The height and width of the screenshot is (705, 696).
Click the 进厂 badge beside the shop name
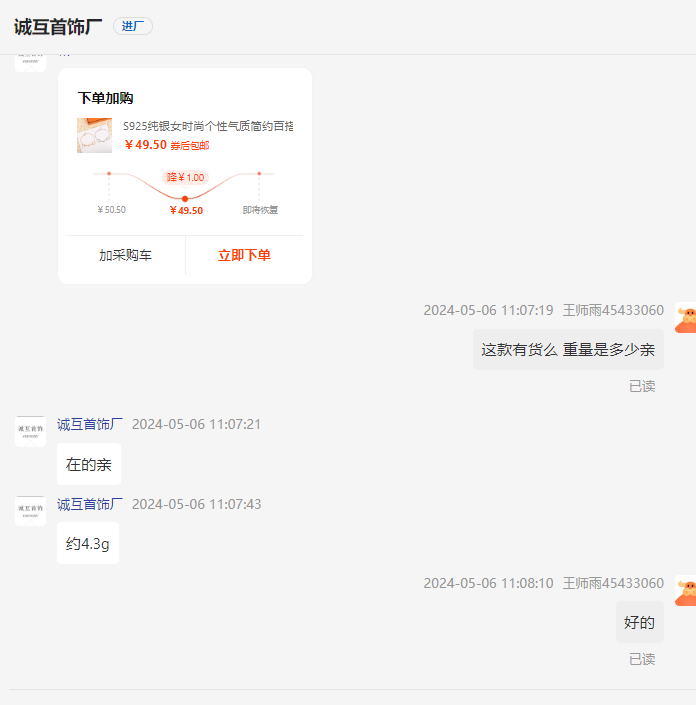pyautogui.click(x=132, y=26)
